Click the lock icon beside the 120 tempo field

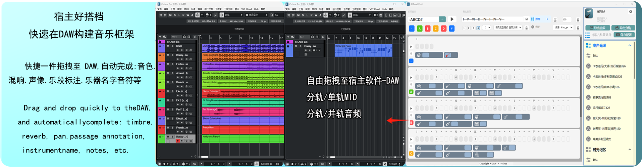[x=578, y=19]
